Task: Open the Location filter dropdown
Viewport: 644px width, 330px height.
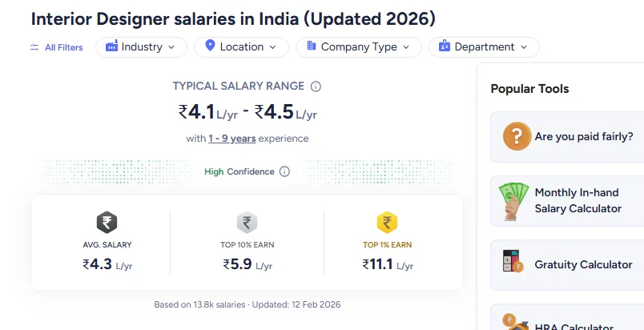Action: pyautogui.click(x=241, y=47)
